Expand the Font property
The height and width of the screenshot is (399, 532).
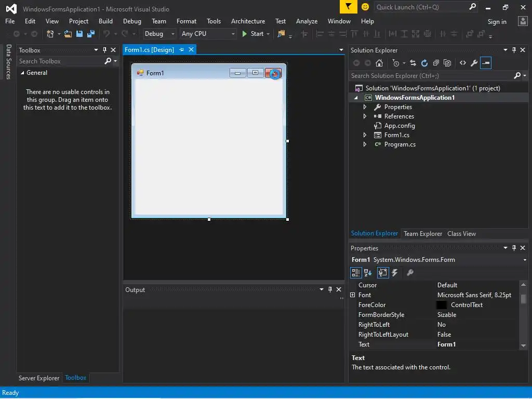(353, 295)
